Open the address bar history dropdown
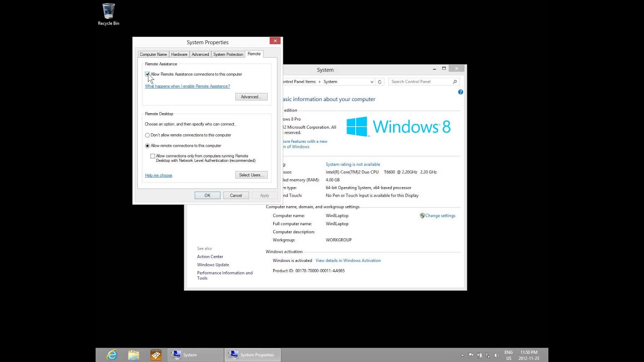The image size is (644, 362). click(x=372, y=81)
